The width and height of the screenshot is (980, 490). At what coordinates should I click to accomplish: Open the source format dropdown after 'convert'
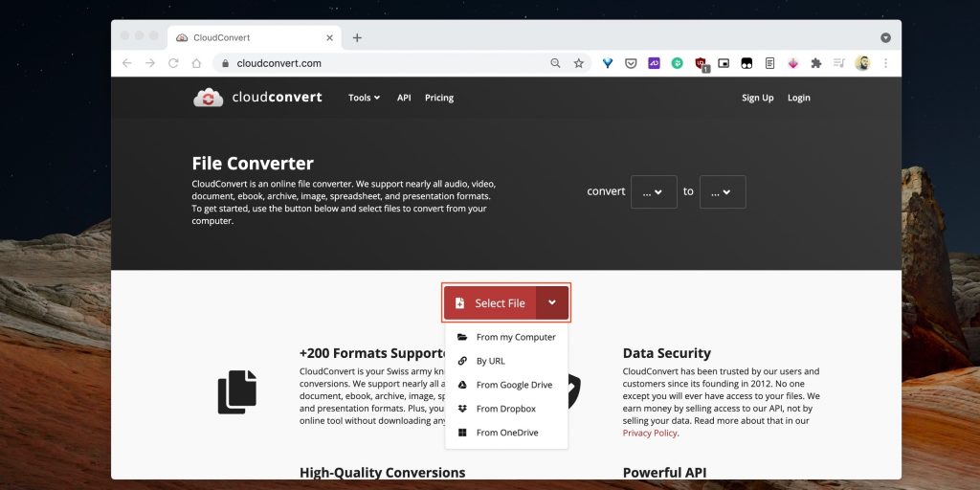point(654,191)
